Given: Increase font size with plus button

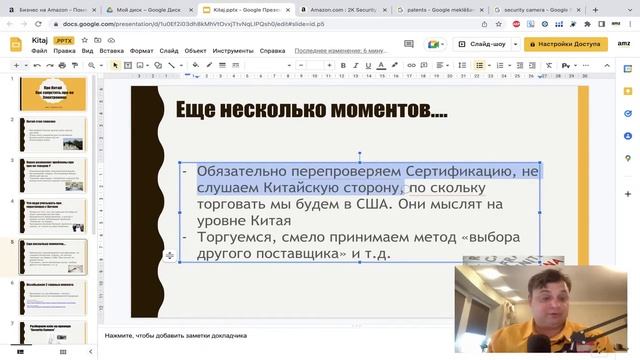Looking at the screenshot, I should 329,65.
